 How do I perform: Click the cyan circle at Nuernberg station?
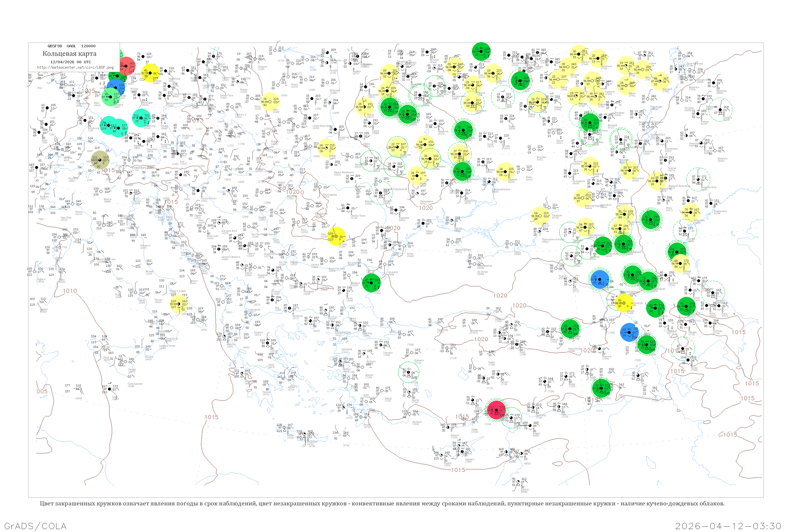pyautogui.click(x=141, y=118)
